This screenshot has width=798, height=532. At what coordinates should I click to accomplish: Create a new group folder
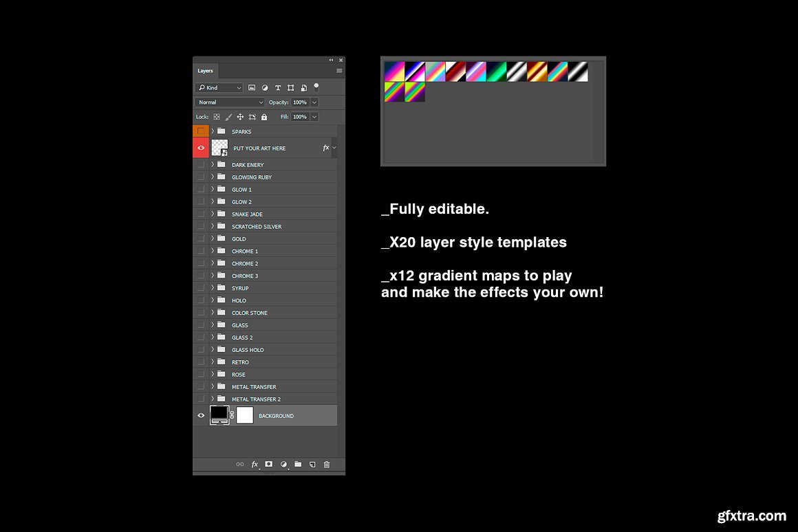coord(298,465)
